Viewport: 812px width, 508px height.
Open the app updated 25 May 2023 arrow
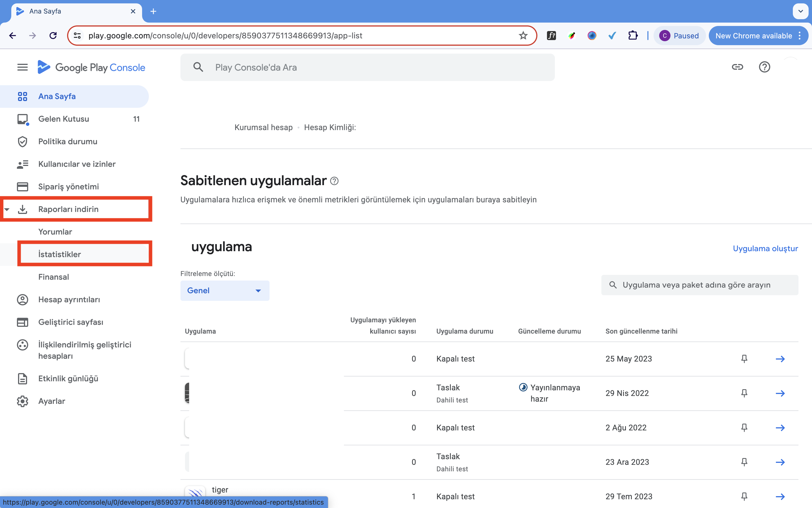tap(780, 359)
